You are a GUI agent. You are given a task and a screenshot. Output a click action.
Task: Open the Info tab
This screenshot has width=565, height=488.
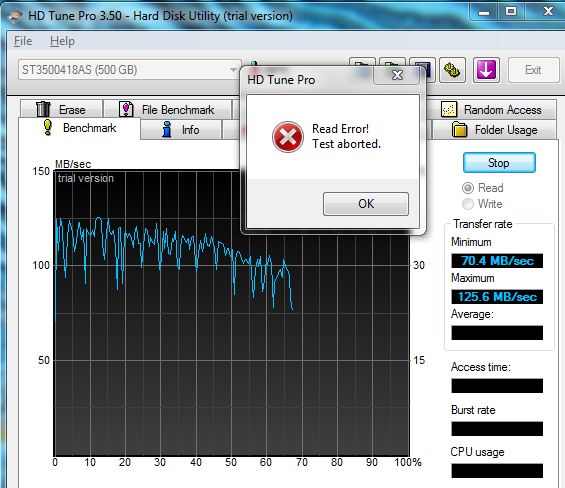click(x=181, y=129)
